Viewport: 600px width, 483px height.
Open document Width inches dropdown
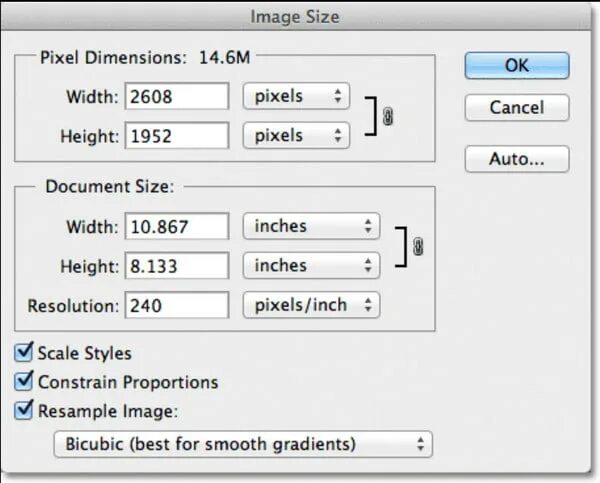click(x=312, y=226)
